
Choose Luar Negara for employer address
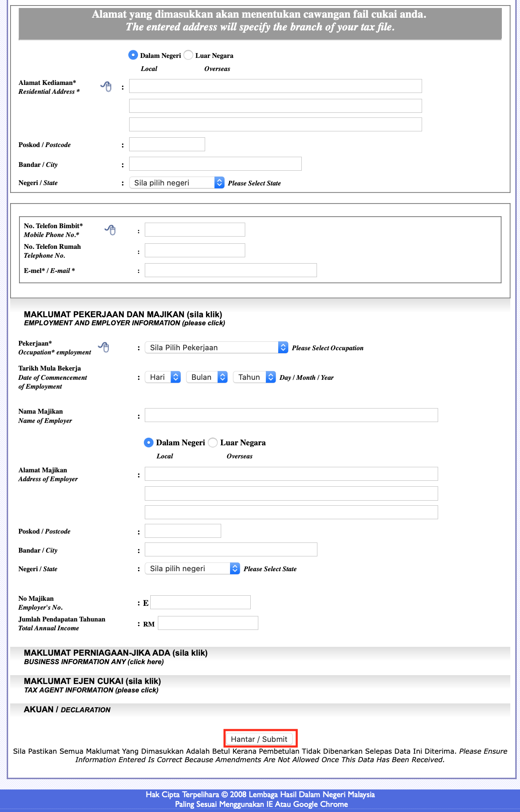213,442
